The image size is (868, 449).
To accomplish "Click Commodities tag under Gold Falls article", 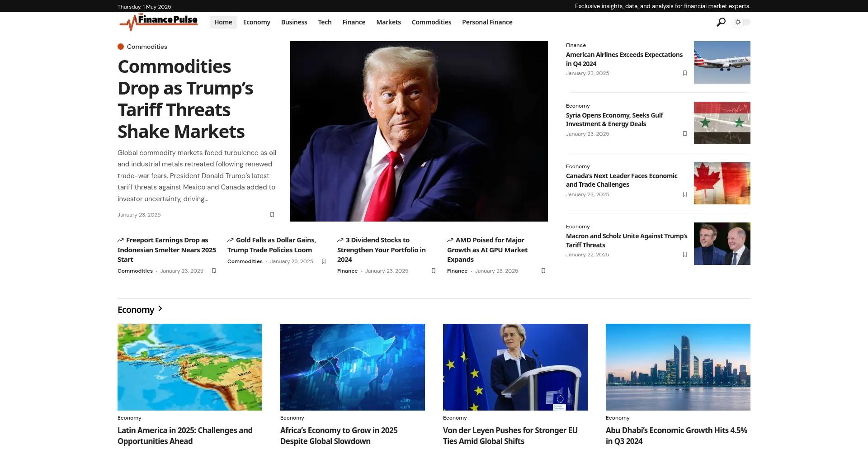I will pyautogui.click(x=245, y=261).
